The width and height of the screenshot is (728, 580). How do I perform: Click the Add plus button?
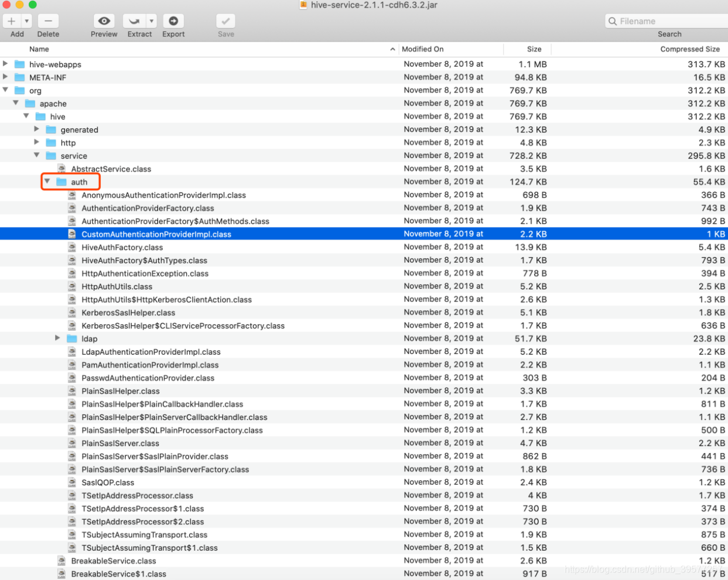pyautogui.click(x=11, y=21)
